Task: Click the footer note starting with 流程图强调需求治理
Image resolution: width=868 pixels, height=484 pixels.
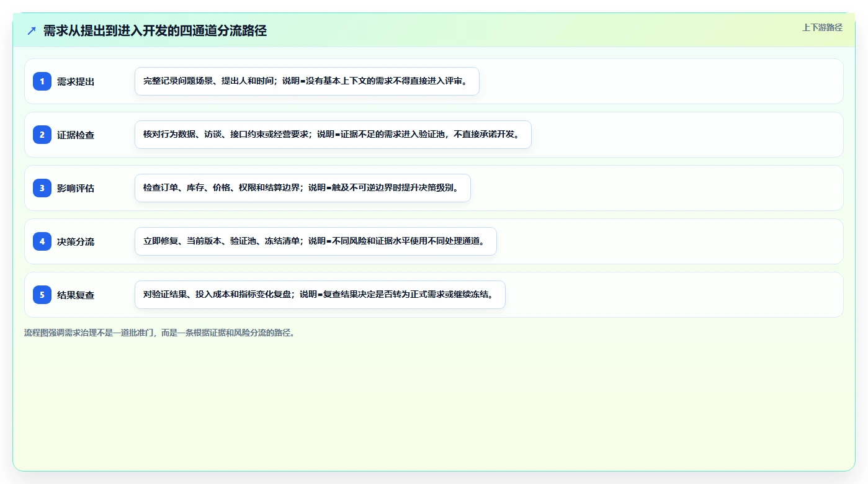Action: [x=160, y=333]
